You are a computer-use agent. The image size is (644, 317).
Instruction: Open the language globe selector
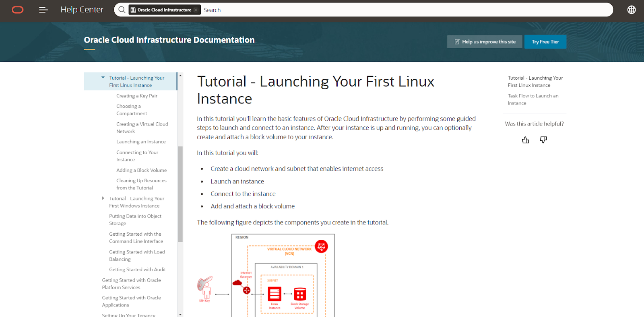point(632,10)
